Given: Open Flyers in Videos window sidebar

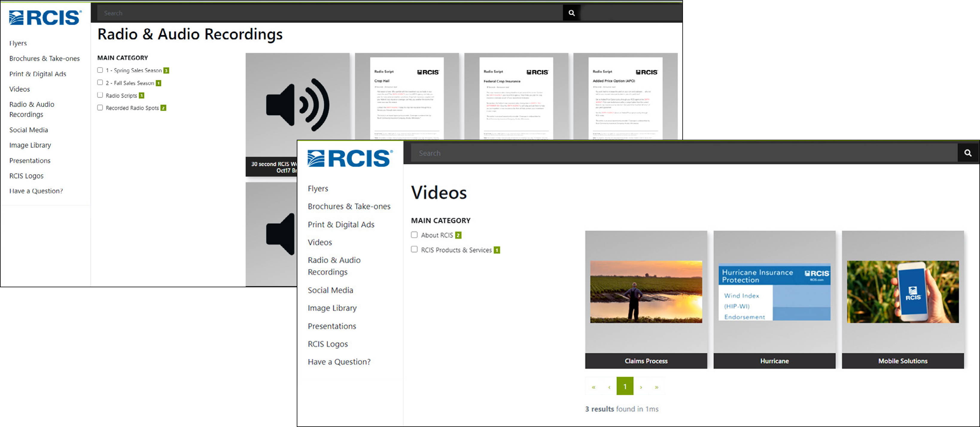Looking at the screenshot, I should [x=318, y=189].
